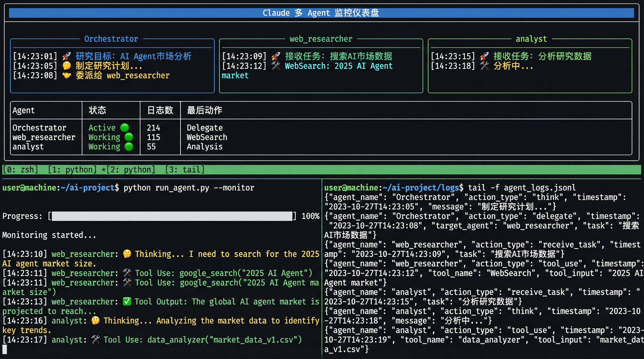Screen dimensions: 644x359
Task: Click tools icon before google_search("2025 AI Agent")
Action: (127, 273)
